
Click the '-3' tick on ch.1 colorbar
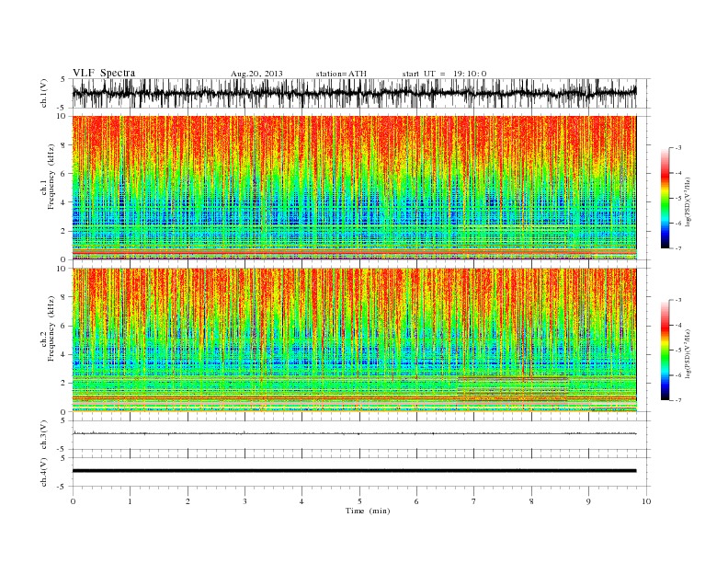(677, 148)
